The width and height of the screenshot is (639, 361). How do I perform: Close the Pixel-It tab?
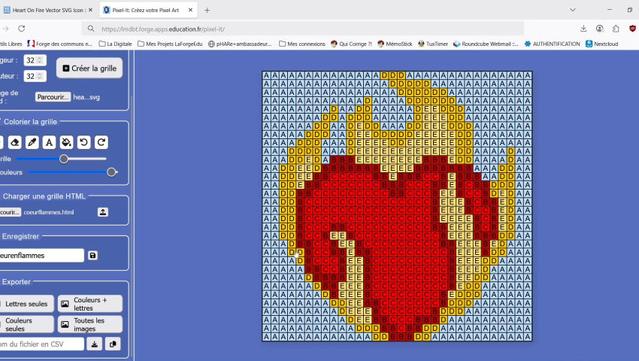[190, 10]
